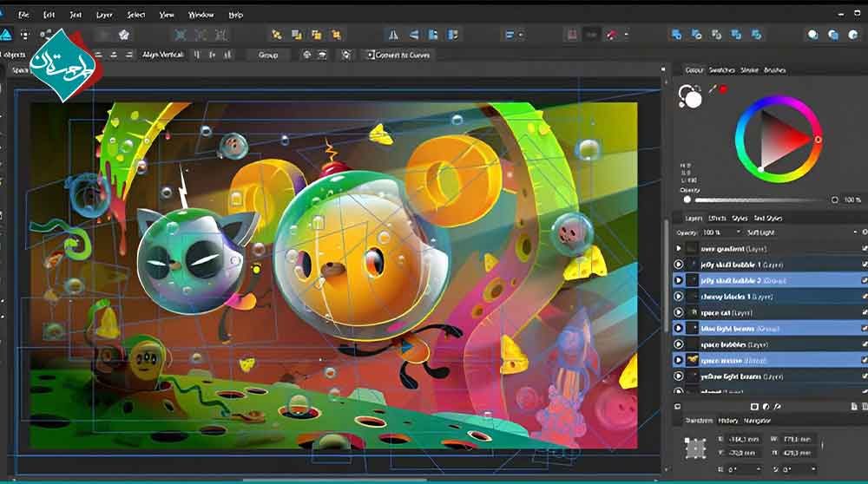Click the Insert Inside Selection icon
The width and height of the screenshot is (868, 484).
(x=853, y=35)
